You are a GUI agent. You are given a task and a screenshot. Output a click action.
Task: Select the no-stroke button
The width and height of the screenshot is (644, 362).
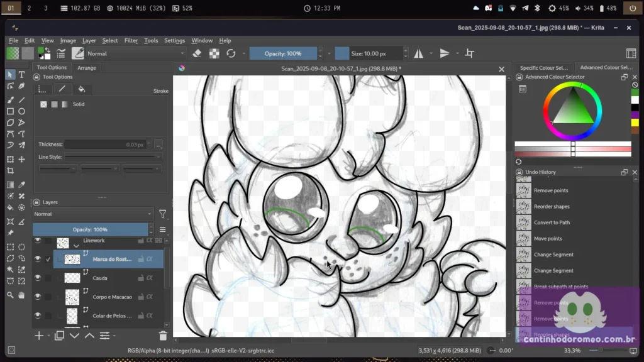(x=43, y=104)
